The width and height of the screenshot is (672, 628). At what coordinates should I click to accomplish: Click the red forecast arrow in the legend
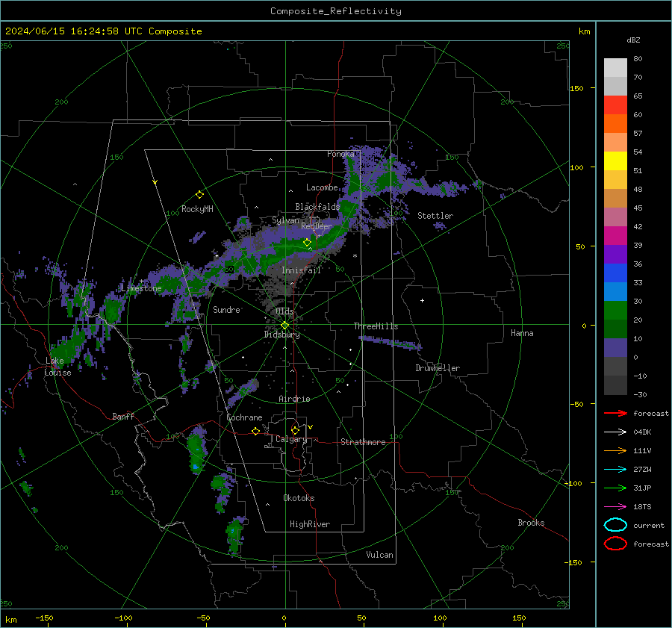pos(615,413)
